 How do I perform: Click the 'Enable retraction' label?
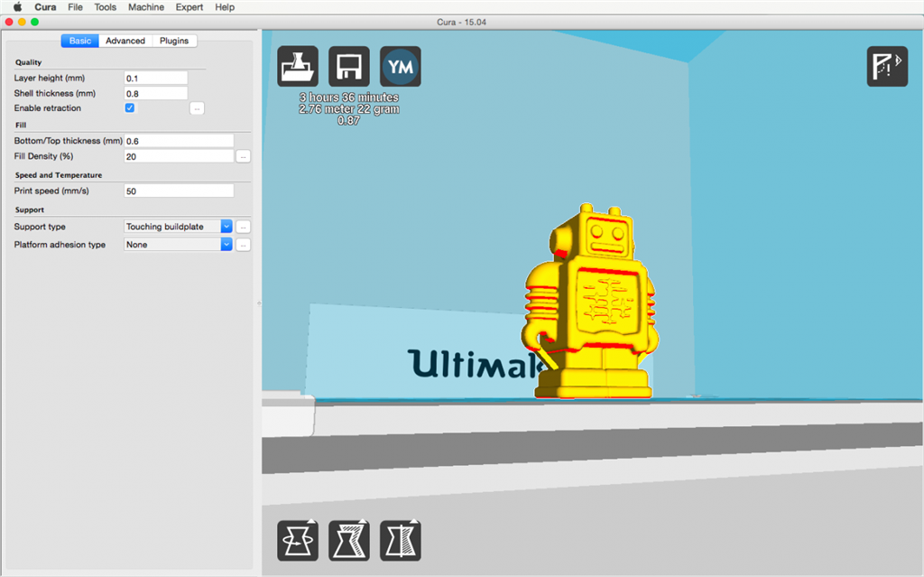click(x=48, y=108)
